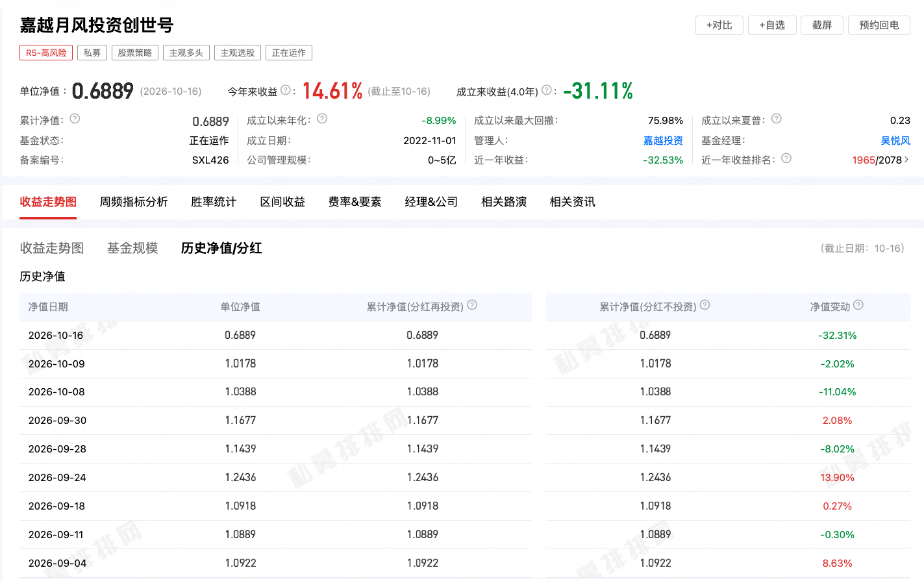This screenshot has width=924, height=581.
Task: Click the record number SXL426
Action: click(210, 160)
